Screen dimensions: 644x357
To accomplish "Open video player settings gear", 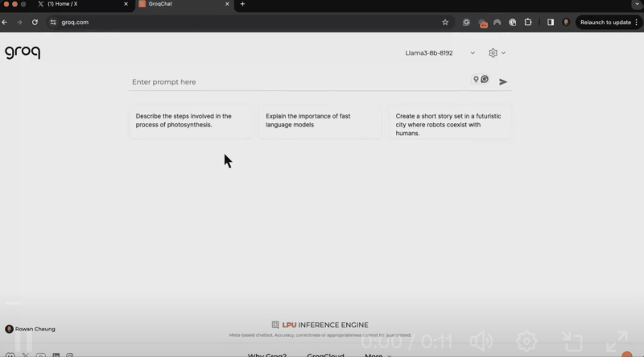I will point(526,341).
